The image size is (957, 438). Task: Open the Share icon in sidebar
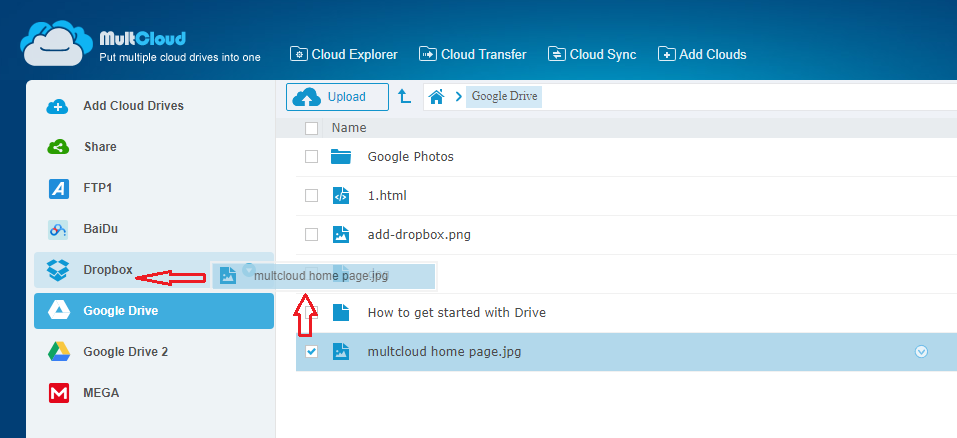[x=59, y=147]
